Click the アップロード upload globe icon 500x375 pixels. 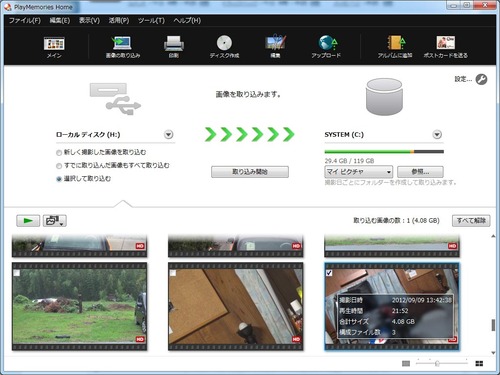(x=326, y=47)
